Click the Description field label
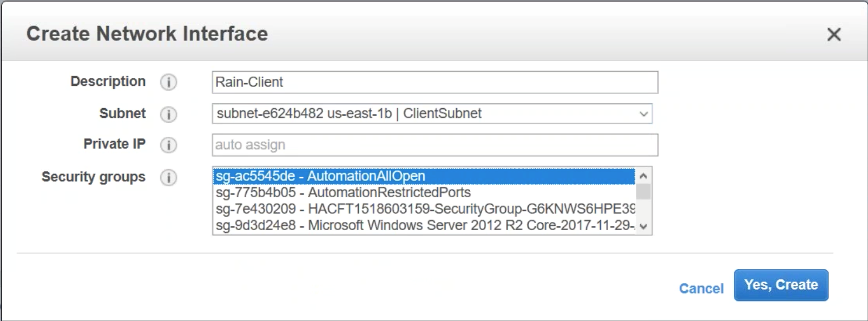868x321 pixels. (x=108, y=82)
